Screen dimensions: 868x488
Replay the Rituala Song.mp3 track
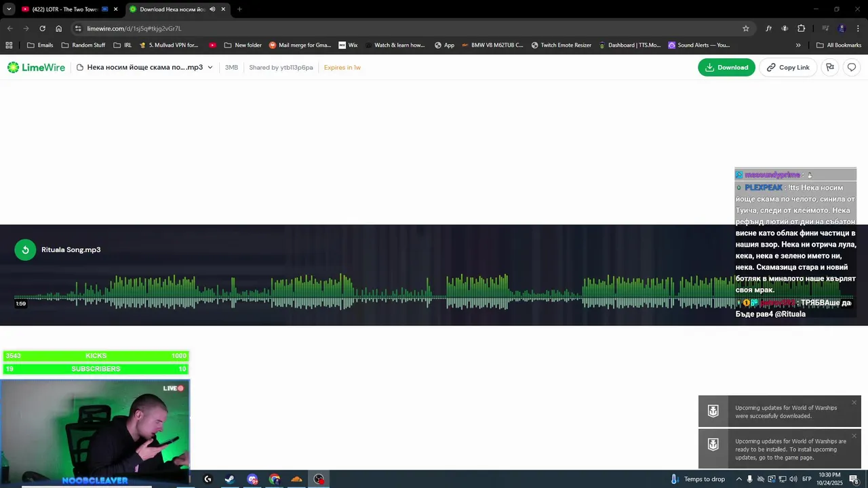pos(25,249)
